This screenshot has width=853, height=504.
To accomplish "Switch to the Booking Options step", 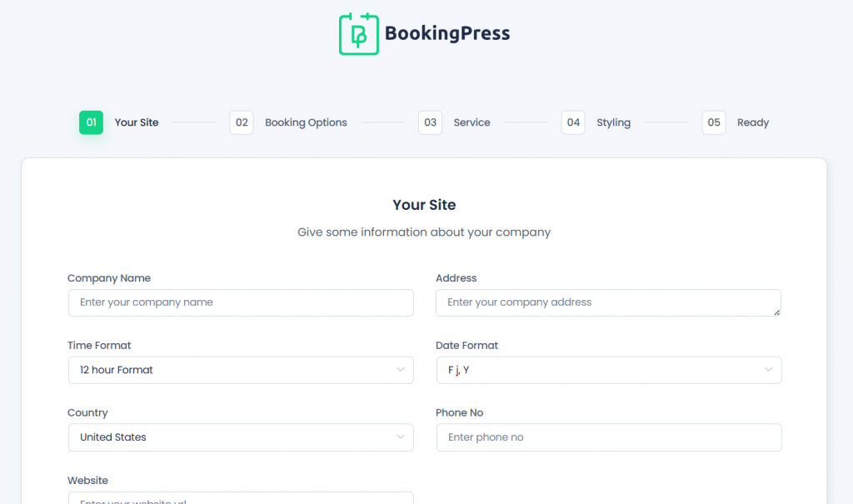I will 306,122.
